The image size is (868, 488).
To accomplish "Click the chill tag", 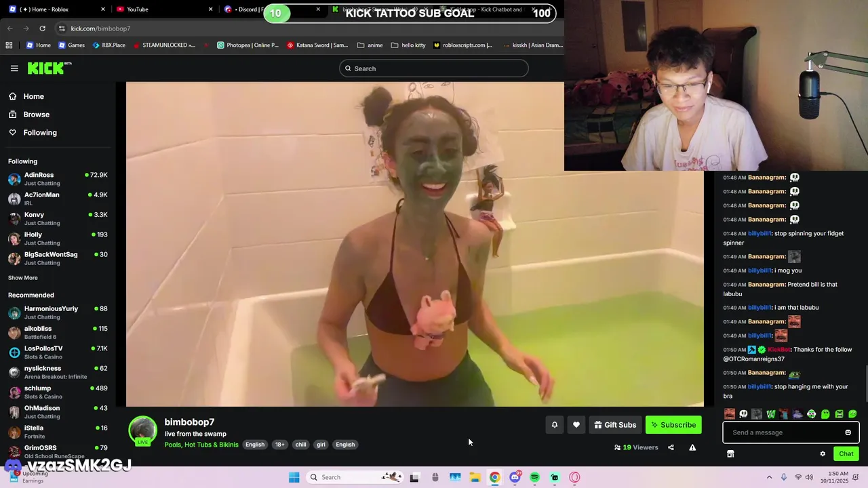I will [x=300, y=445].
